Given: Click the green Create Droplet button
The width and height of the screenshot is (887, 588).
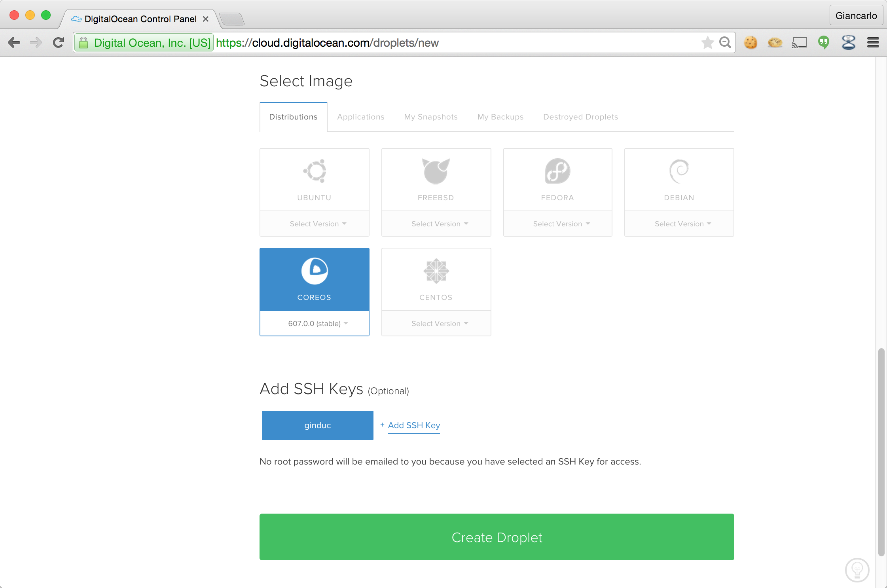Looking at the screenshot, I should 497,537.
